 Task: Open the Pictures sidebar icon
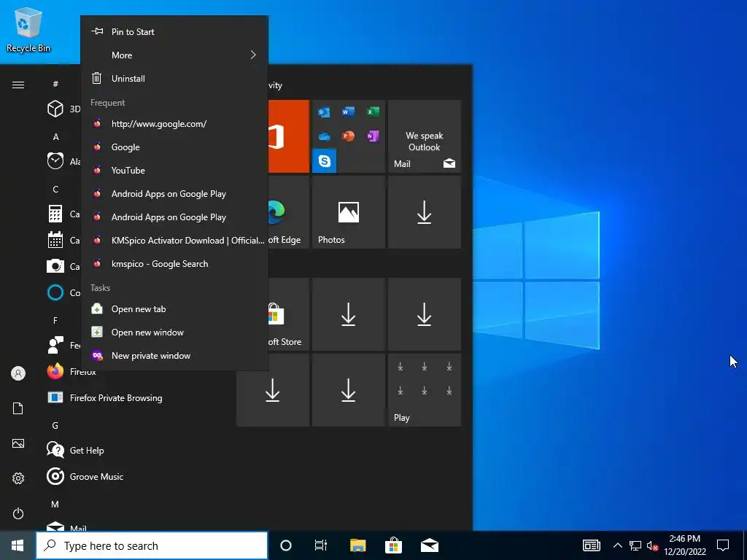coord(18,443)
